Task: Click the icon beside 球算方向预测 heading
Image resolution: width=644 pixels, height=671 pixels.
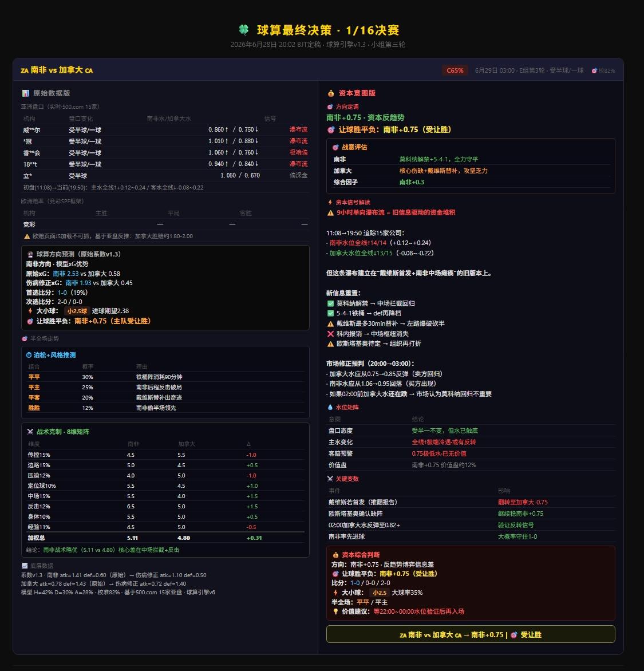Action: click(x=30, y=254)
